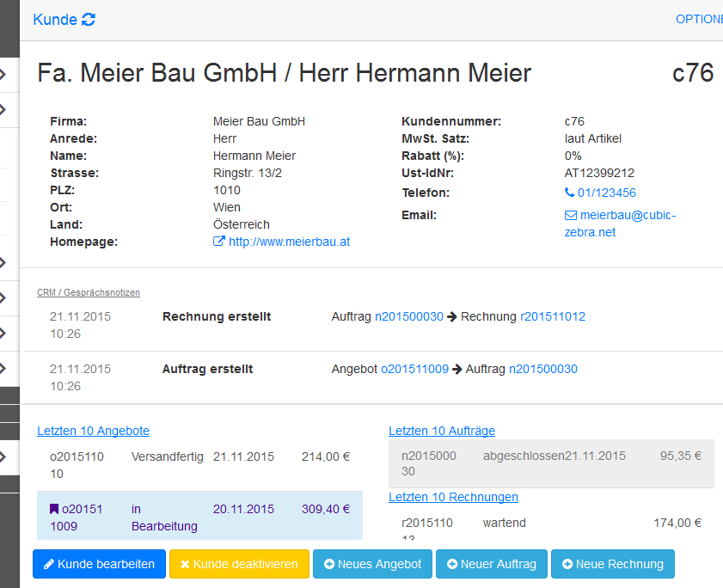Open http://www.meierbau.at via the external-link icon
This screenshot has height=588, width=723.
[221, 242]
